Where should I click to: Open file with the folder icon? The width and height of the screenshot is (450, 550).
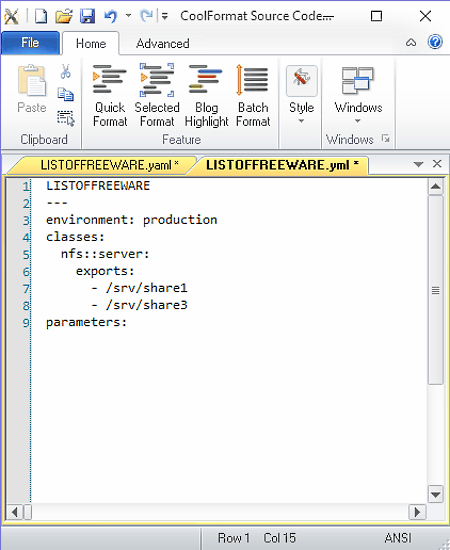tap(64, 16)
